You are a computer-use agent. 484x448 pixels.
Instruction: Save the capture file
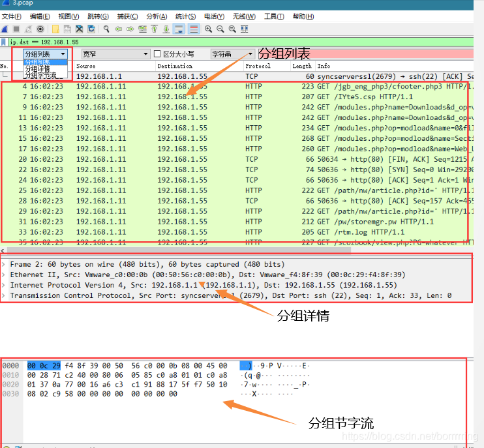point(67,29)
